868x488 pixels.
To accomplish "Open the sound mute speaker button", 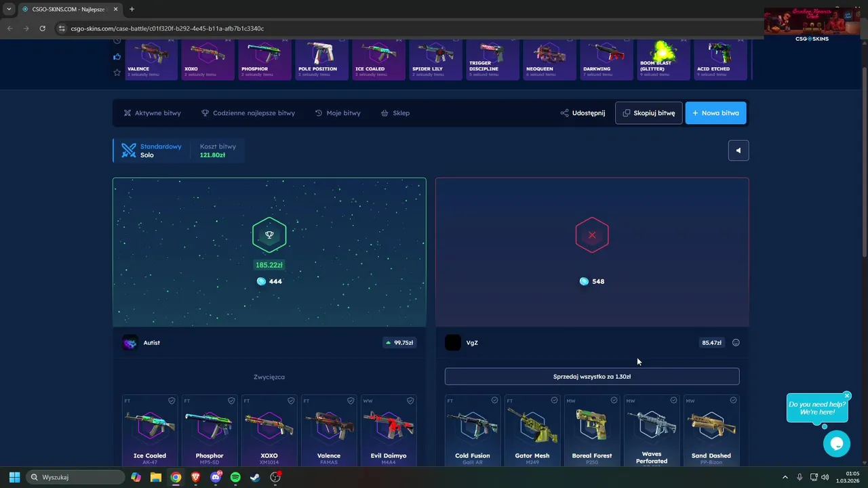I will (x=738, y=150).
